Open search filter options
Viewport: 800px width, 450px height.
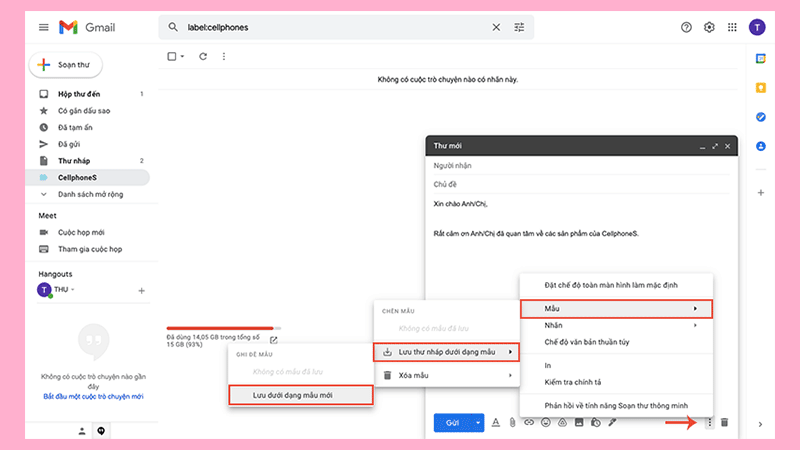coord(519,27)
